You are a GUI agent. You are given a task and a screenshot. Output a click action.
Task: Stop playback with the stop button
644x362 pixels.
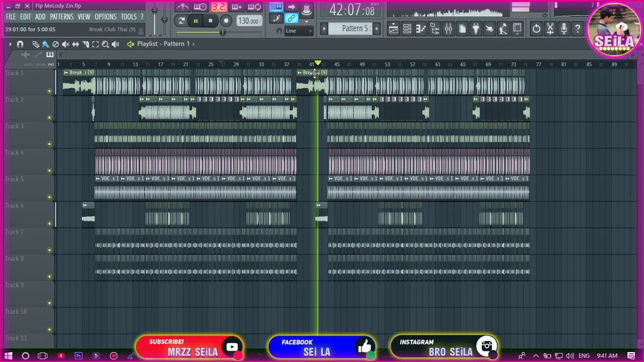point(210,21)
